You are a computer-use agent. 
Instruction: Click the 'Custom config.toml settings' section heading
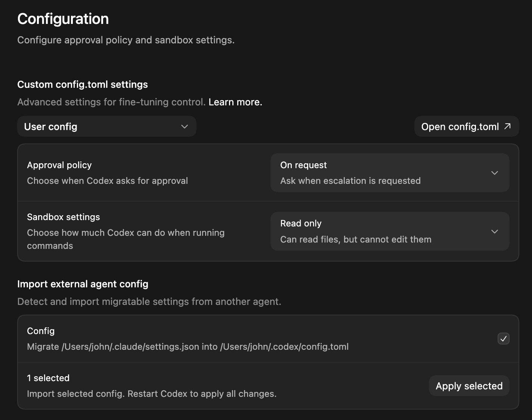(x=83, y=84)
